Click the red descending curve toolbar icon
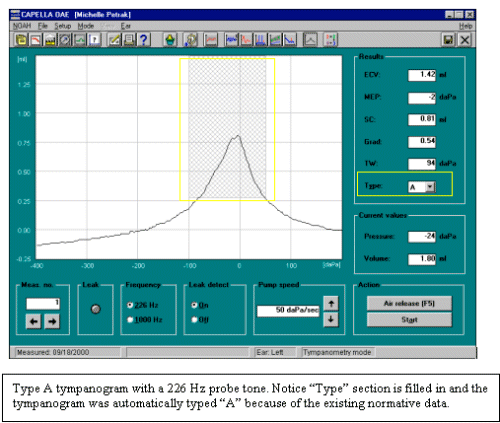 (36, 40)
